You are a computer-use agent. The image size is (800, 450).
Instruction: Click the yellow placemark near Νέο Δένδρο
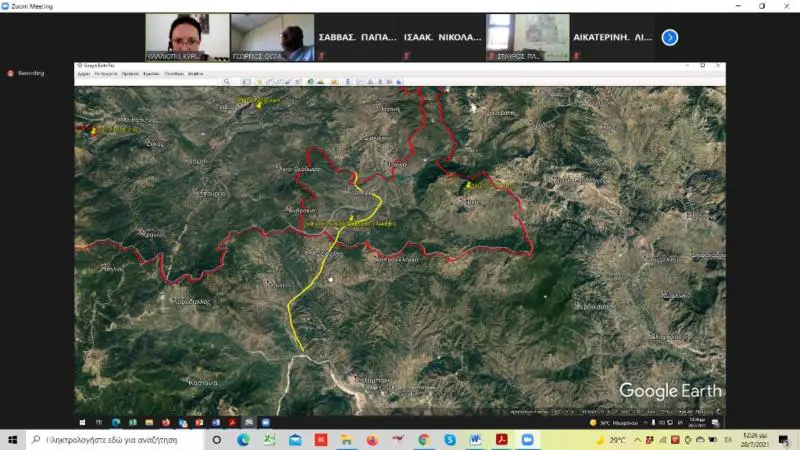point(468,186)
